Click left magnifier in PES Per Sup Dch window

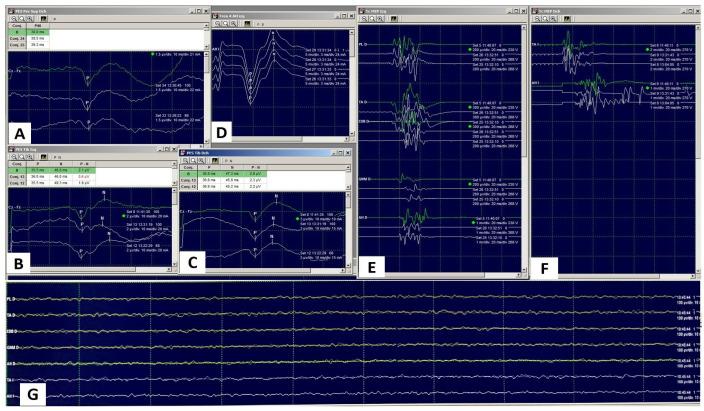pos(14,18)
